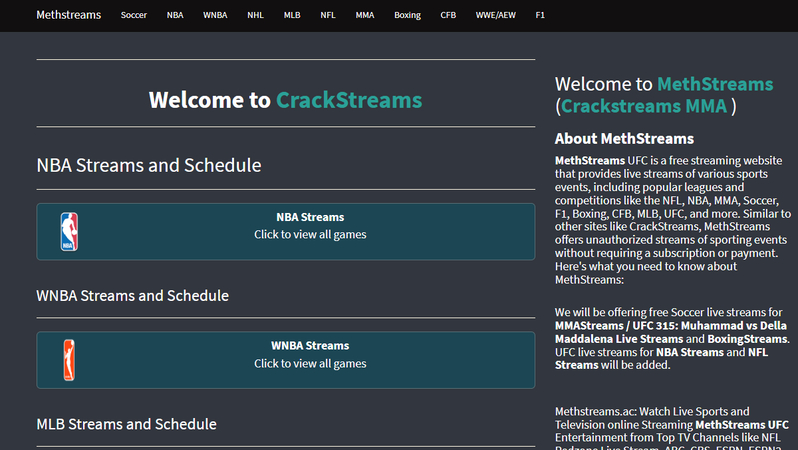Select WNBA in the top navigation
This screenshot has height=450, width=798.
point(215,15)
